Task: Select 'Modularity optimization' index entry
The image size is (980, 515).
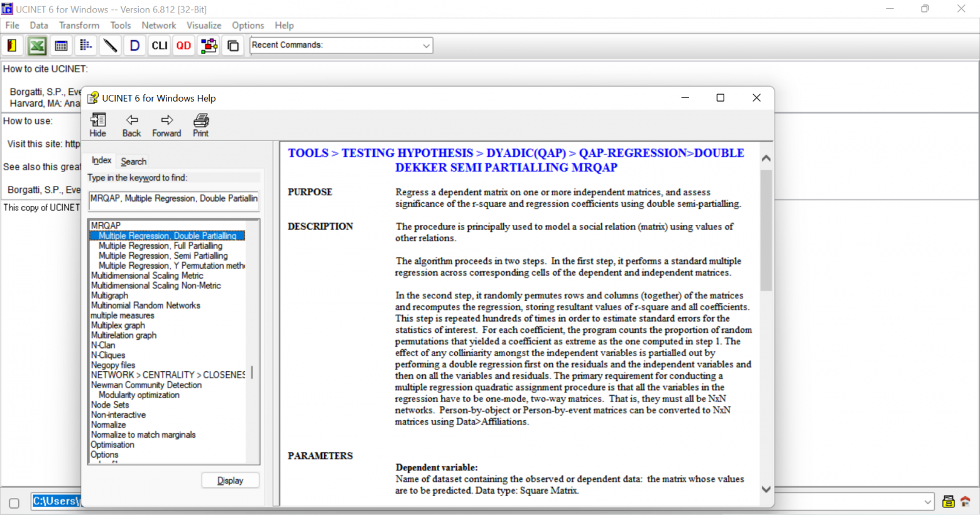Action: (139, 395)
